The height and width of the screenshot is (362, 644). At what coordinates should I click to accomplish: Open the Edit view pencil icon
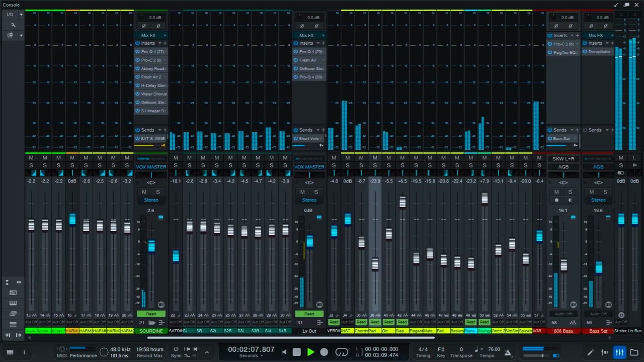[591, 352]
